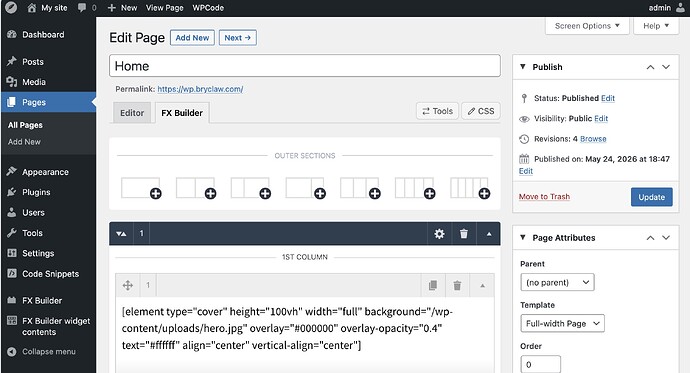Screen dimensions: 690x373
Task: Open section 1 settings gear
Action: pos(439,234)
